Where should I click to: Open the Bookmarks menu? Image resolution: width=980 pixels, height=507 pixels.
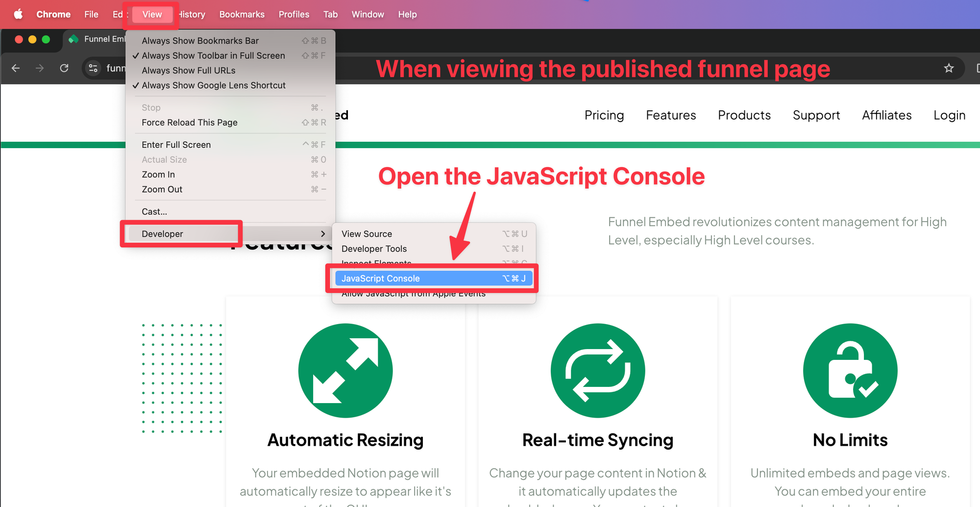click(242, 15)
